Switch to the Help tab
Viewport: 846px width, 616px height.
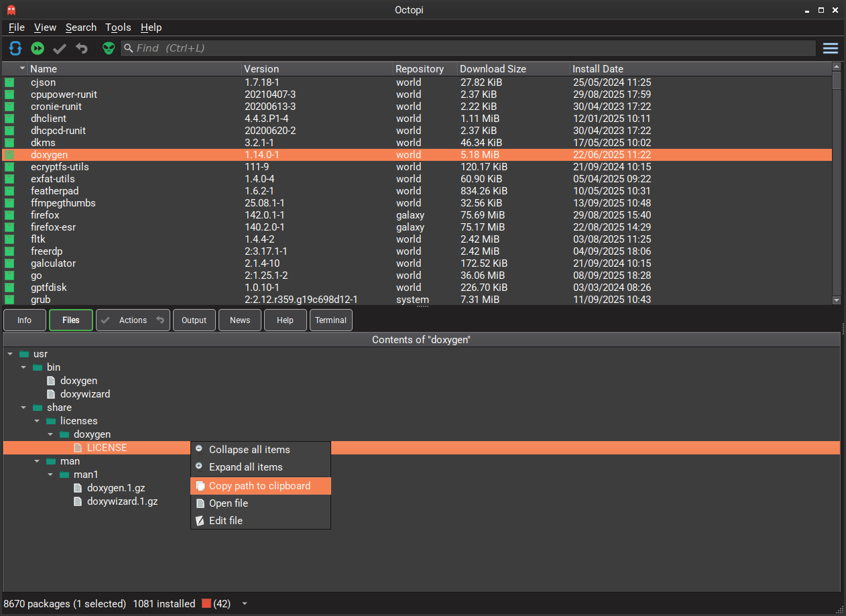(286, 320)
